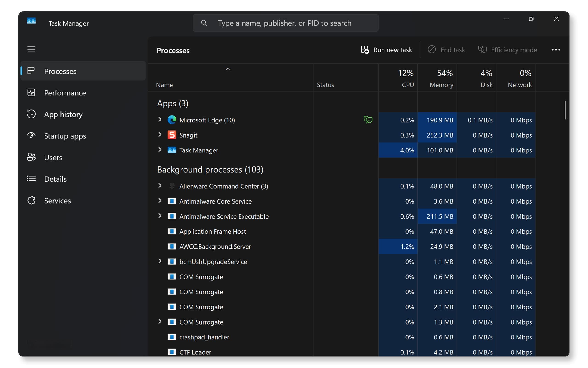Open the App history page
This screenshot has width=588, height=368.
click(x=83, y=114)
